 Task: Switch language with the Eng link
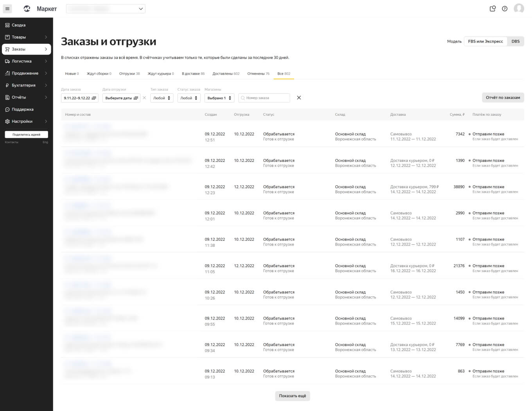point(45,142)
